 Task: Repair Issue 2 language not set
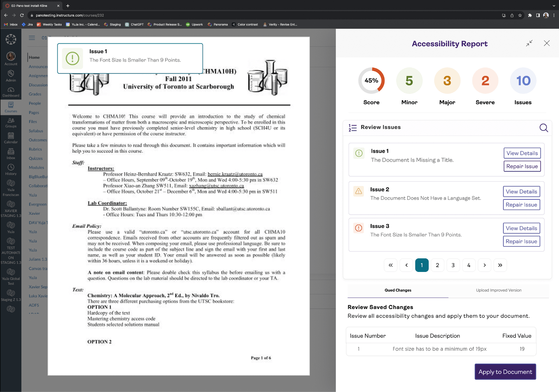coord(521,205)
